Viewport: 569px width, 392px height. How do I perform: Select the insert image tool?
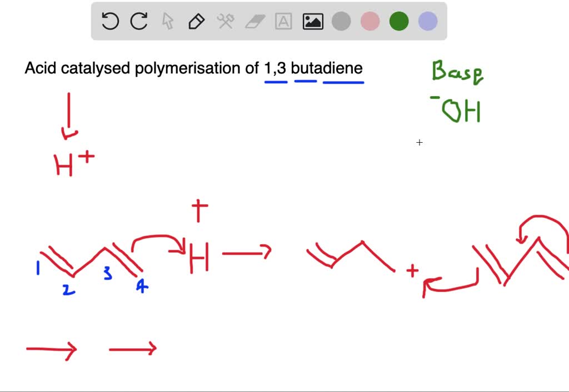coord(312,21)
